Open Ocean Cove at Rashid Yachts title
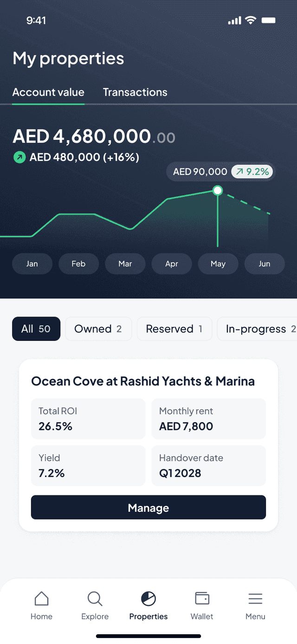 pyautogui.click(x=143, y=381)
